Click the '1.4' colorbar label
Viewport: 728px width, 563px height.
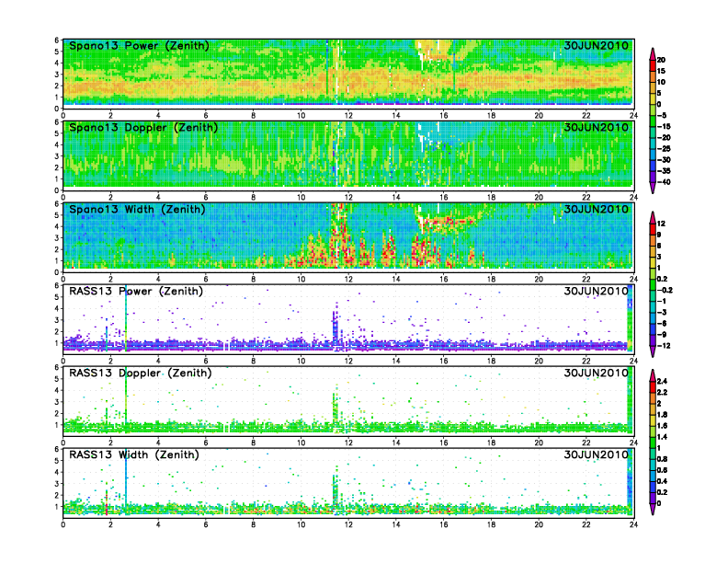tap(662, 437)
